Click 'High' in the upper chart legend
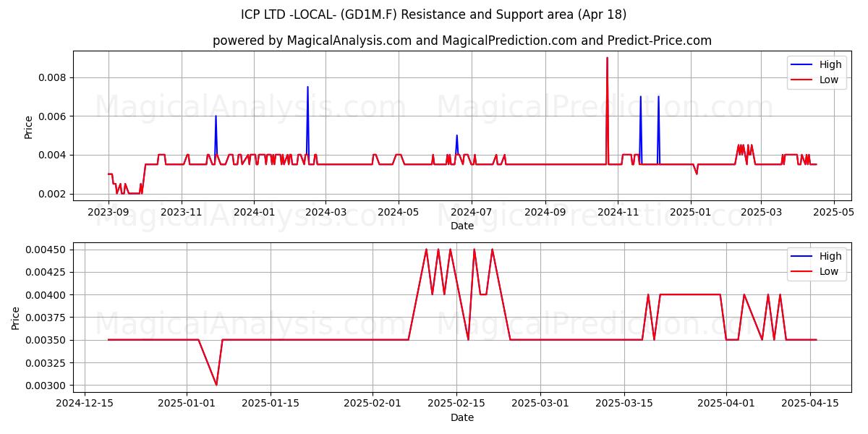868x434 pixels. 830,64
